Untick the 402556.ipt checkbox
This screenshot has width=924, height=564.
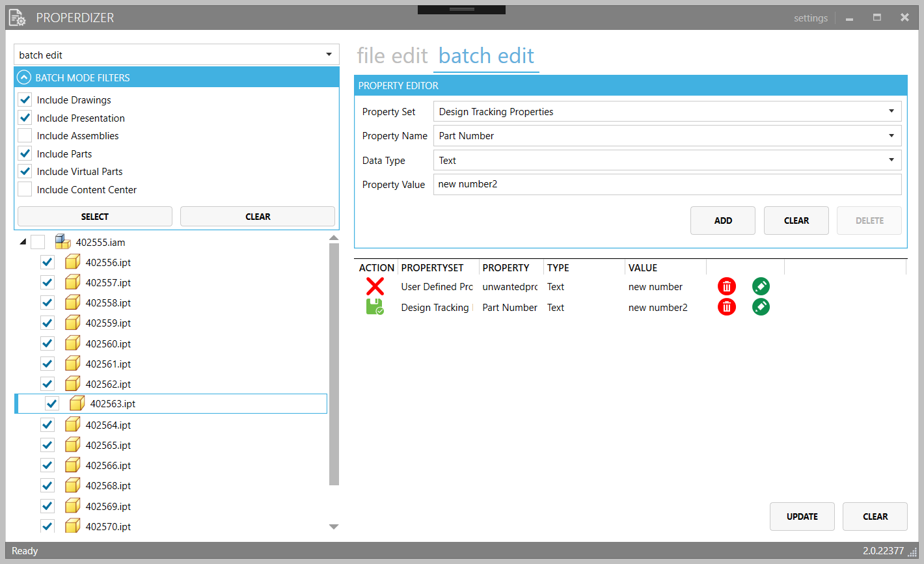[x=47, y=262]
